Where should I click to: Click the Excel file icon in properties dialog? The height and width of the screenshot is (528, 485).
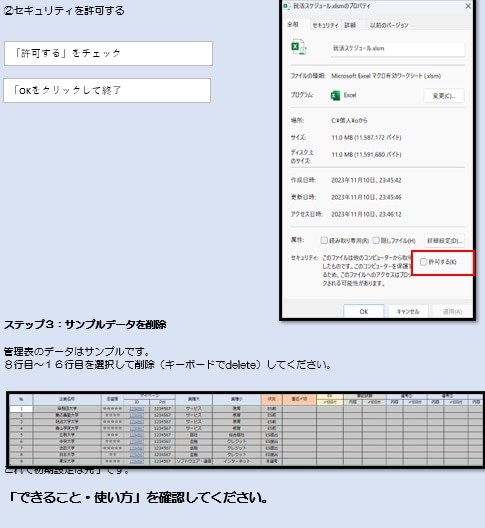(x=298, y=47)
